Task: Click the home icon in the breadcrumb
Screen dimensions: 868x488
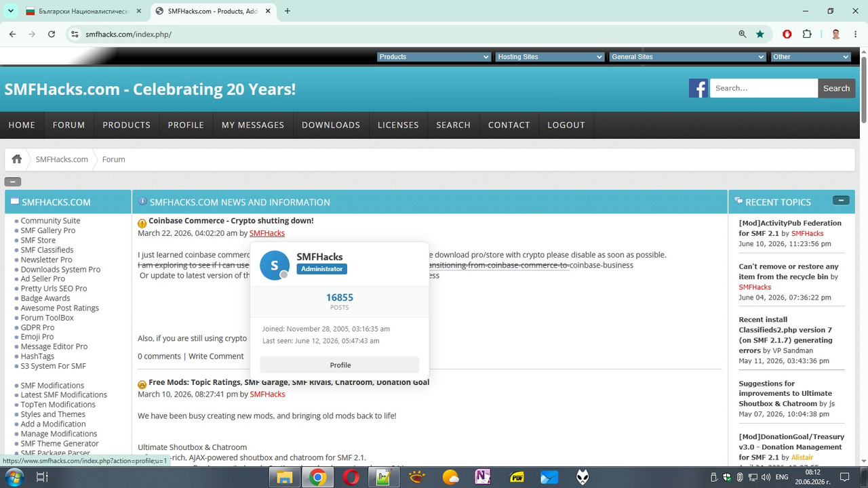Action: tap(17, 159)
